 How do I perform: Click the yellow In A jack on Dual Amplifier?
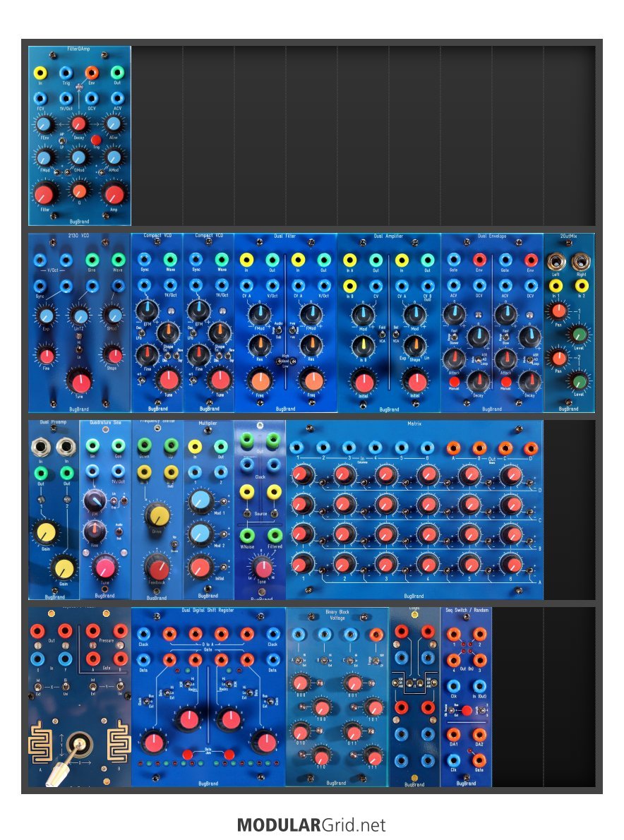pos(349,260)
